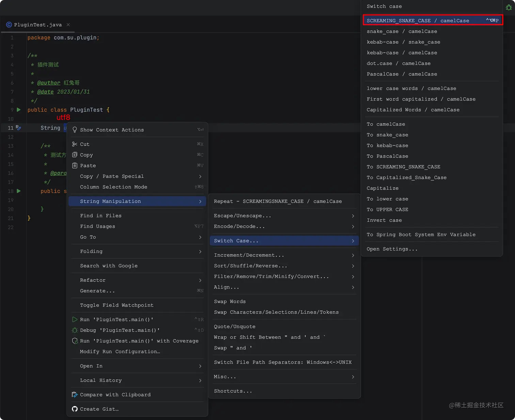Click the green bug icon at top right

509,7
